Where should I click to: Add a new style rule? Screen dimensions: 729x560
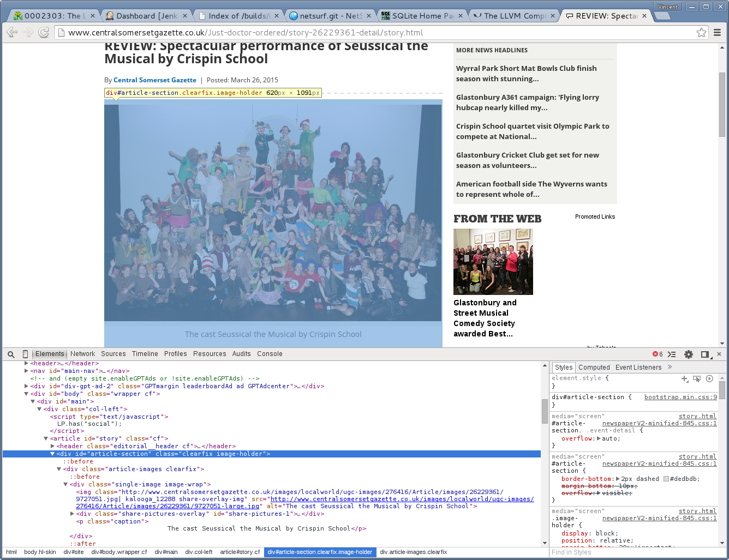[x=684, y=378]
